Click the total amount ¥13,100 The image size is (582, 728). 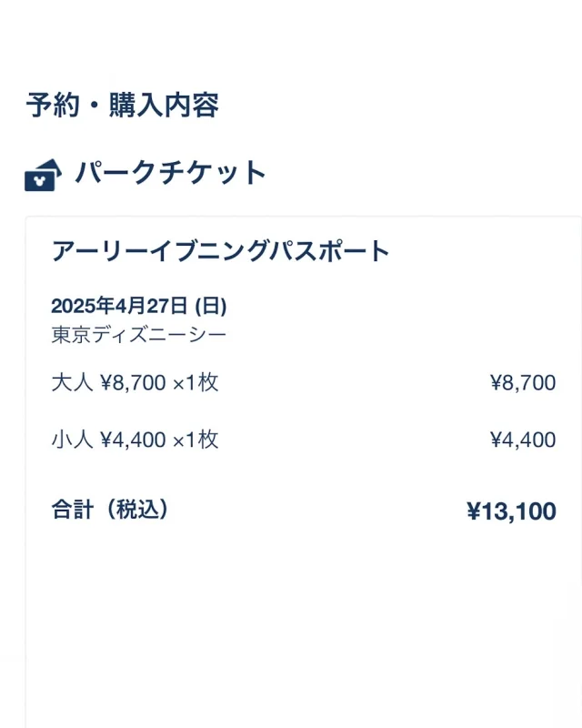[511, 511]
